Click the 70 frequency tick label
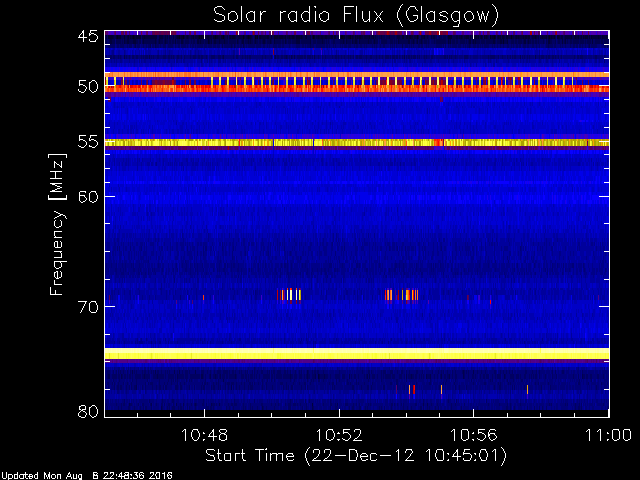This screenshot has width=640, height=480. (88, 307)
